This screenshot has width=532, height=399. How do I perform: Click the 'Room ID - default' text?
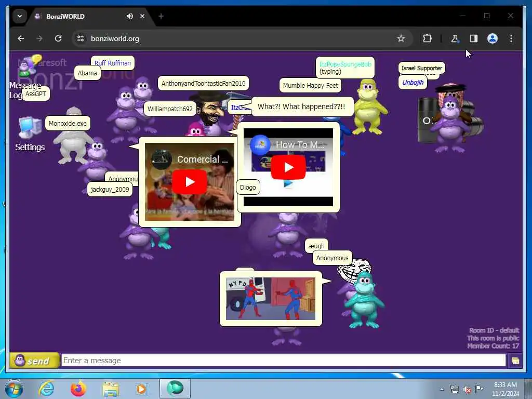[494, 330]
